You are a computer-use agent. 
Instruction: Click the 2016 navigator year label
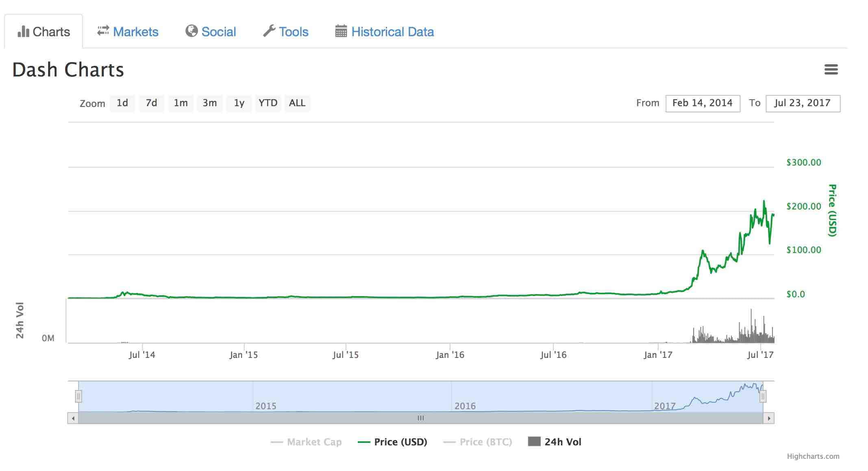tap(465, 406)
